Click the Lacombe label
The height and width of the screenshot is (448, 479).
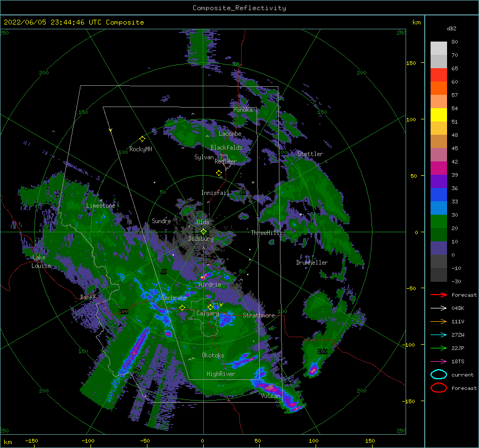[230, 134]
